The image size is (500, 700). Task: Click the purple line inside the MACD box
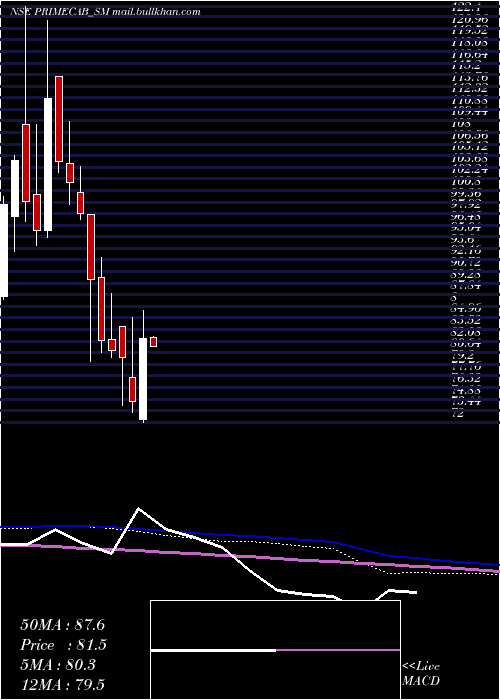point(338,650)
